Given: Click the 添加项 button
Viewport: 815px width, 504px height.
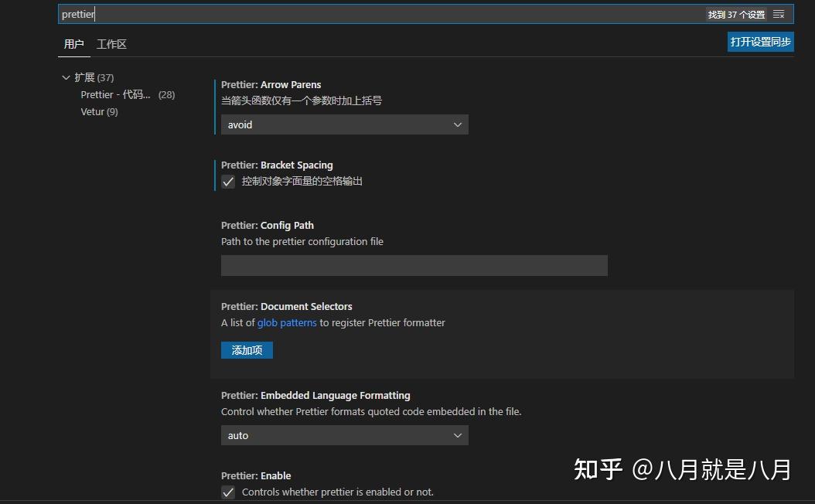Looking at the screenshot, I should [x=247, y=350].
